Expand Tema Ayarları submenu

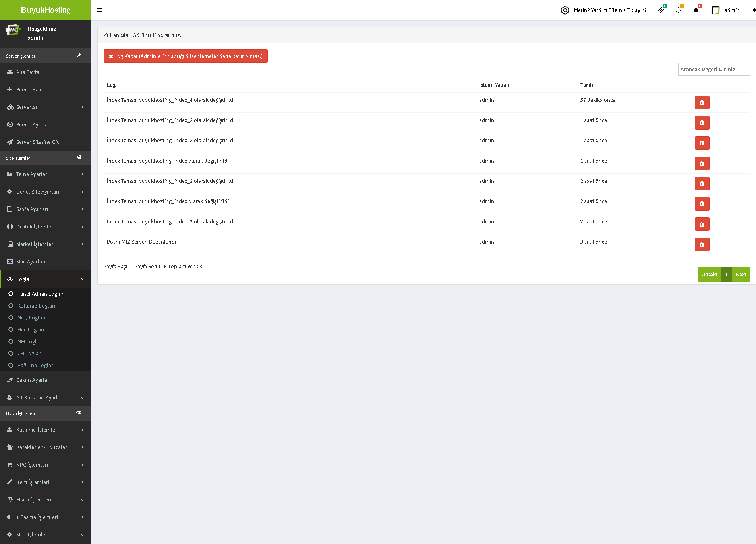pyautogui.click(x=46, y=174)
